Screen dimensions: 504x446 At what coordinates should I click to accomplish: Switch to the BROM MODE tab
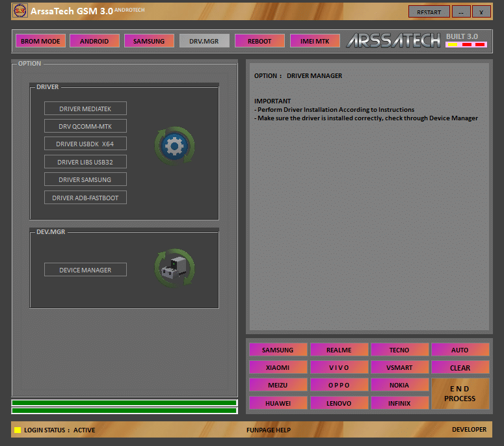point(40,41)
